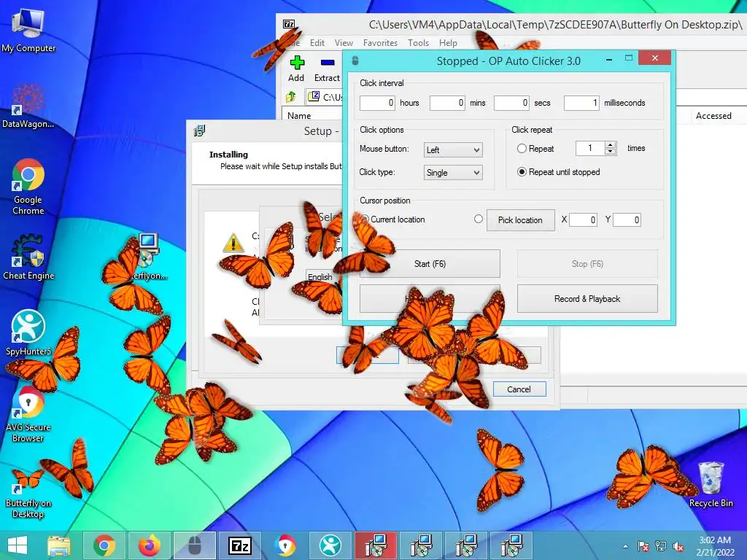
Task: Open the Windows Start button
Action: (18, 545)
